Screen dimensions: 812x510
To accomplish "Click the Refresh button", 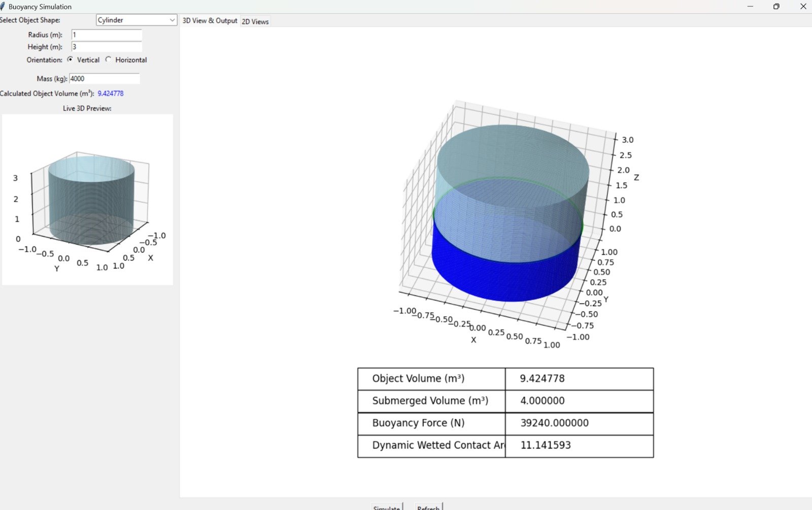I will point(428,507).
